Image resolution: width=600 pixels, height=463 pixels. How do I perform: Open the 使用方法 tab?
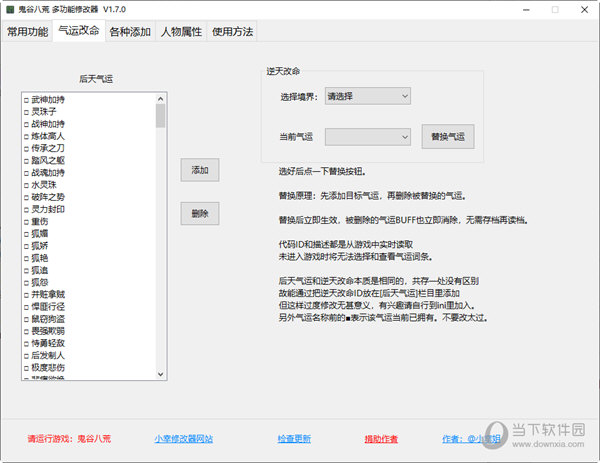pyautogui.click(x=232, y=31)
